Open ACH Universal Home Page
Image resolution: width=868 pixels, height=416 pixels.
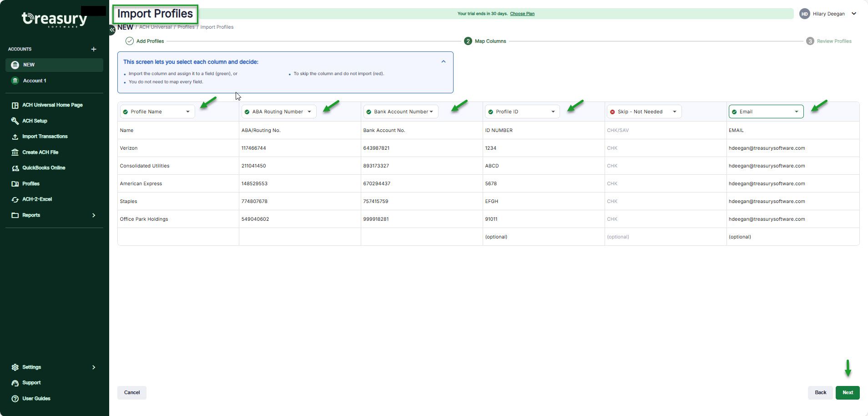[51, 105]
